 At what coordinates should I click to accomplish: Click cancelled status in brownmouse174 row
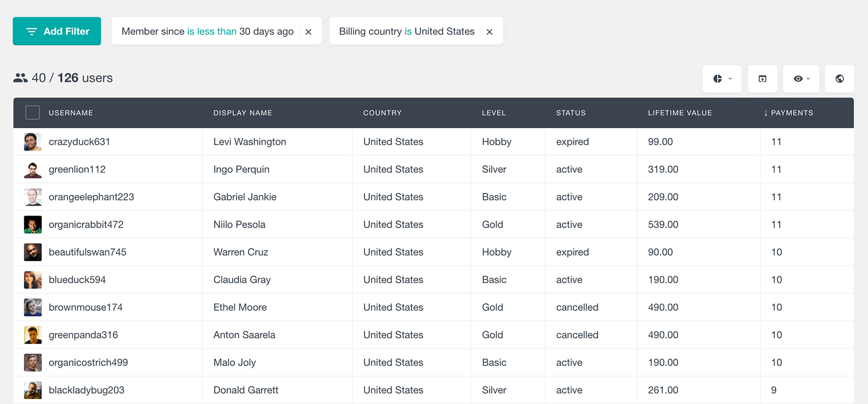577,307
